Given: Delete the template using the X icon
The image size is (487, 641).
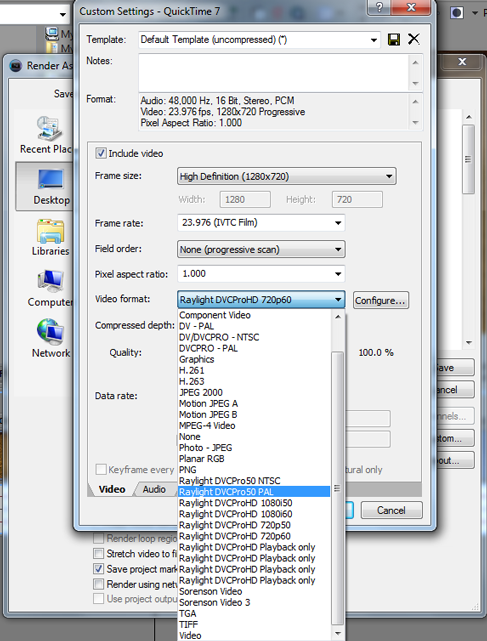Looking at the screenshot, I should click(414, 39).
